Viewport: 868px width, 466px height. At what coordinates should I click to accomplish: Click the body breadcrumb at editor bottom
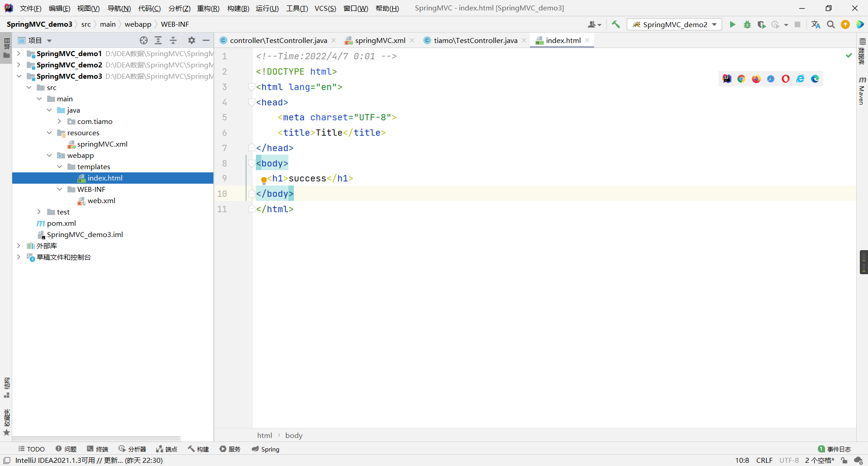click(294, 435)
